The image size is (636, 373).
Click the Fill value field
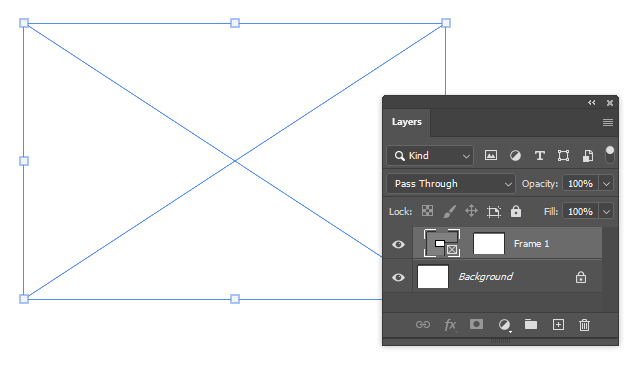[580, 212]
